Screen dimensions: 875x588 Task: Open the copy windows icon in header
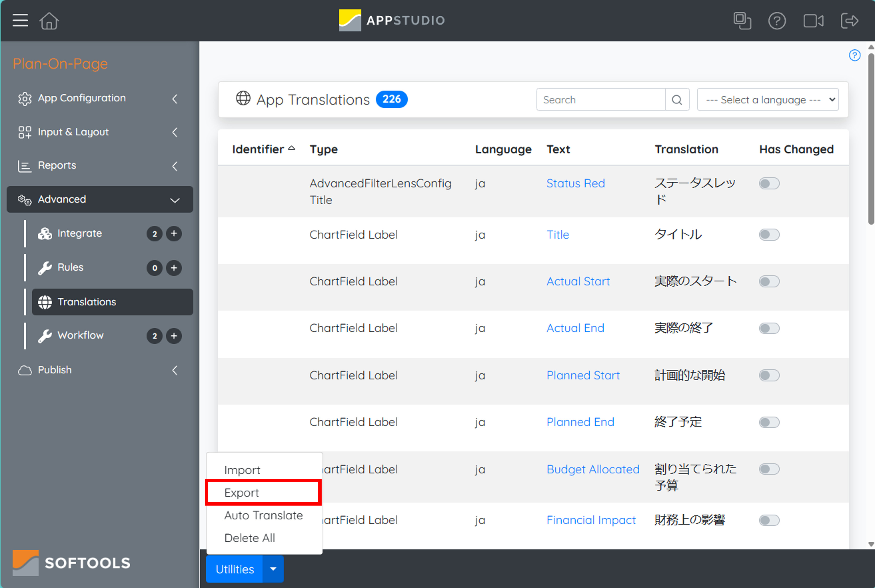click(x=742, y=21)
